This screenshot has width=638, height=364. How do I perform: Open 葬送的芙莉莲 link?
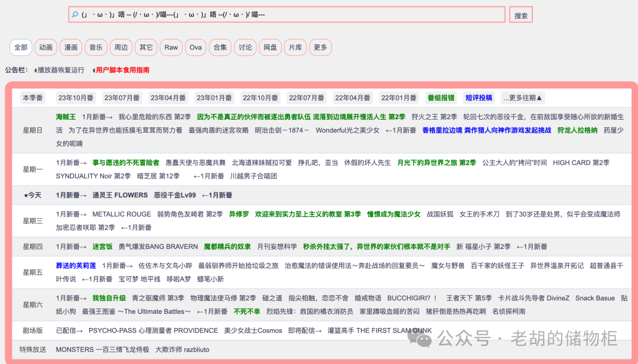[x=76, y=265]
